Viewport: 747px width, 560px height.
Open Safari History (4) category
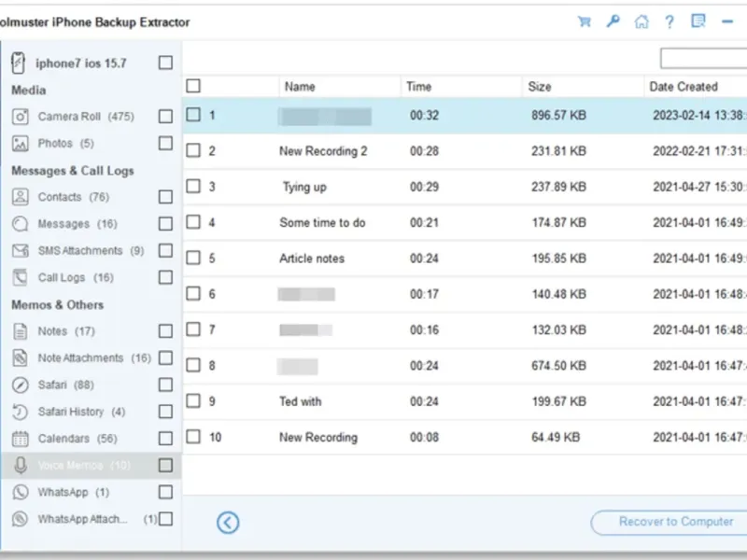81,412
